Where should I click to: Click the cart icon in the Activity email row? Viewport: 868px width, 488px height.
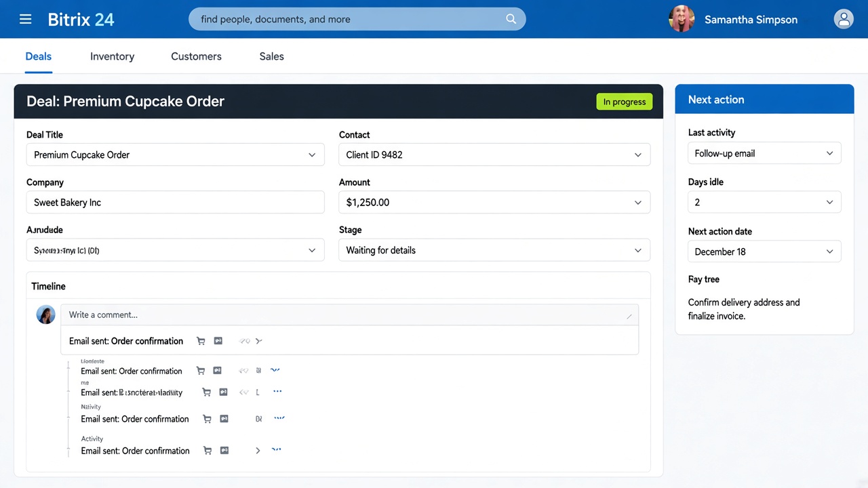(x=208, y=451)
